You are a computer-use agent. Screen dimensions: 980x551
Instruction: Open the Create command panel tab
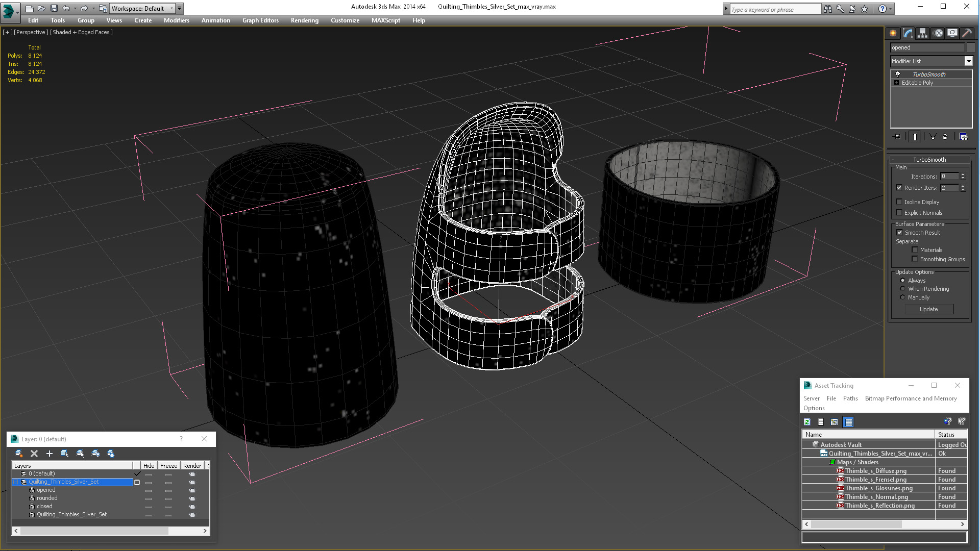point(893,33)
